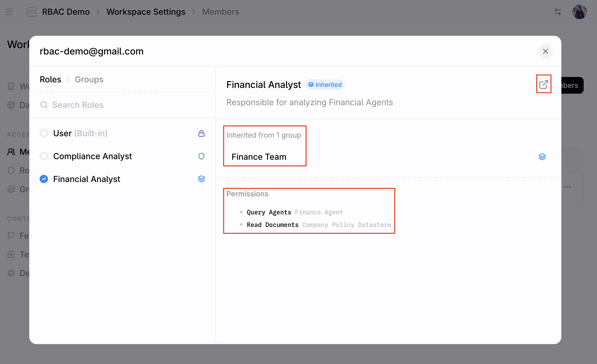Navigate to Workspace Settings breadcrumb
The height and width of the screenshot is (364, 597).
point(146,12)
